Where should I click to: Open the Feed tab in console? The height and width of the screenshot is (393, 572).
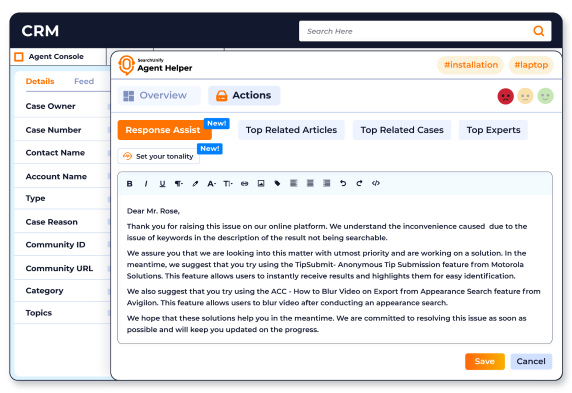84,81
